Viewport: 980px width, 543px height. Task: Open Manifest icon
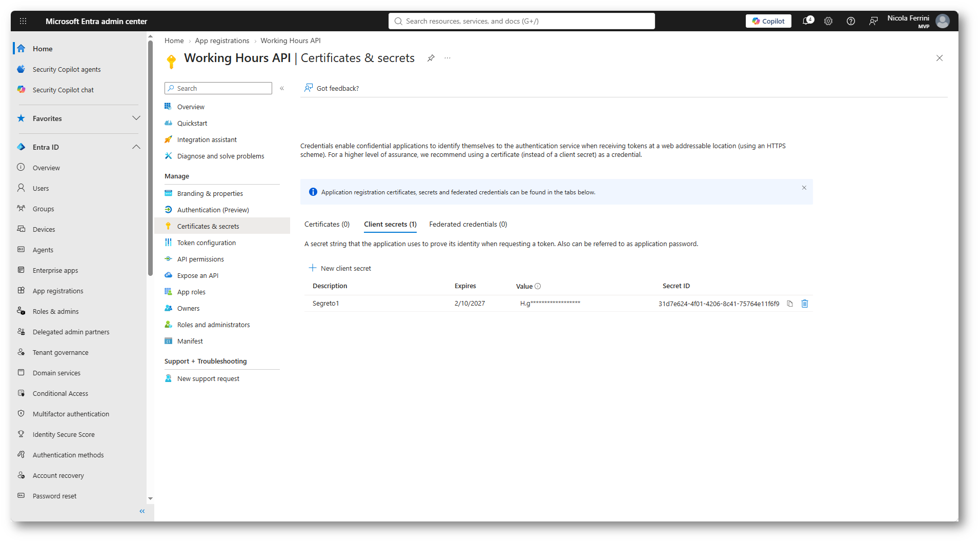tap(168, 341)
